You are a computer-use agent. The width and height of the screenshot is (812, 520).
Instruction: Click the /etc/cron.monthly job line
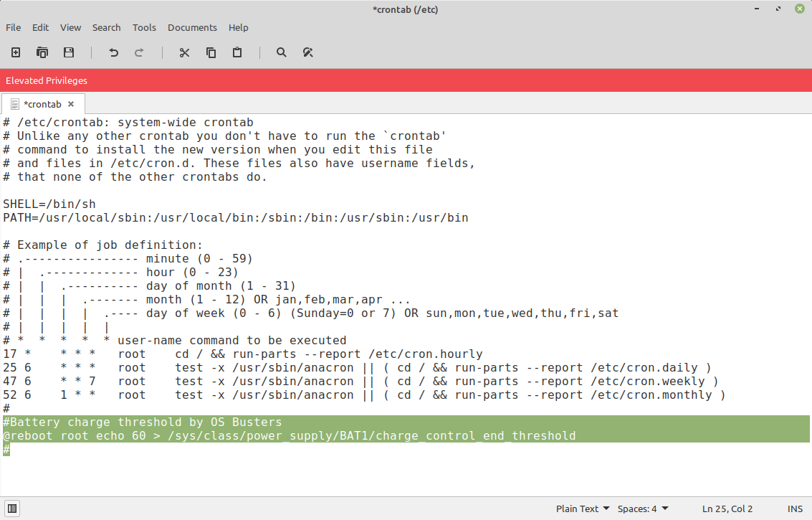point(365,395)
